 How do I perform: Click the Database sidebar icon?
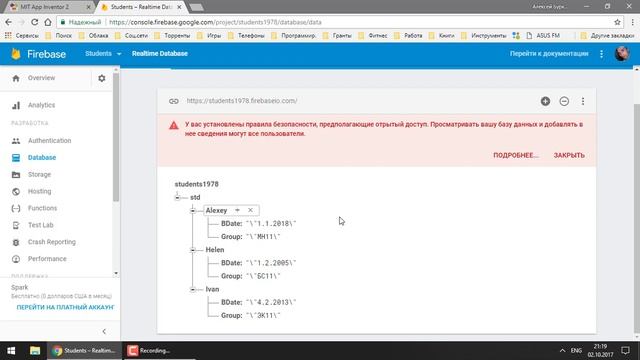click(16, 158)
